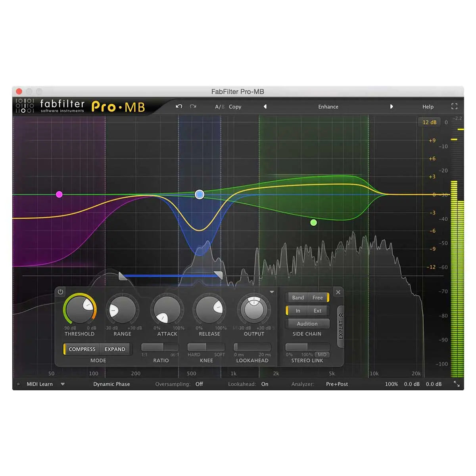Click the Copy button next to A/B

click(x=235, y=107)
